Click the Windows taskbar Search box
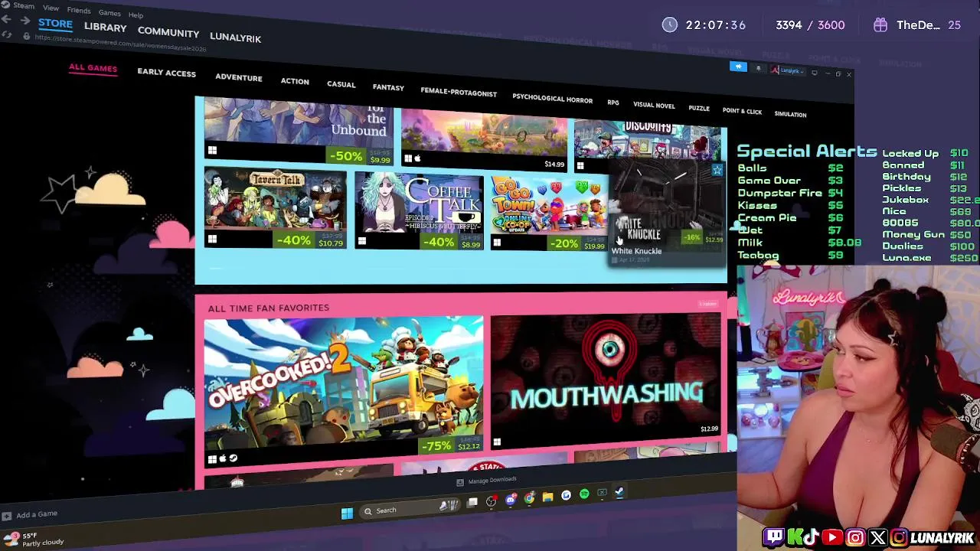This screenshot has height=551, width=980. pos(411,509)
